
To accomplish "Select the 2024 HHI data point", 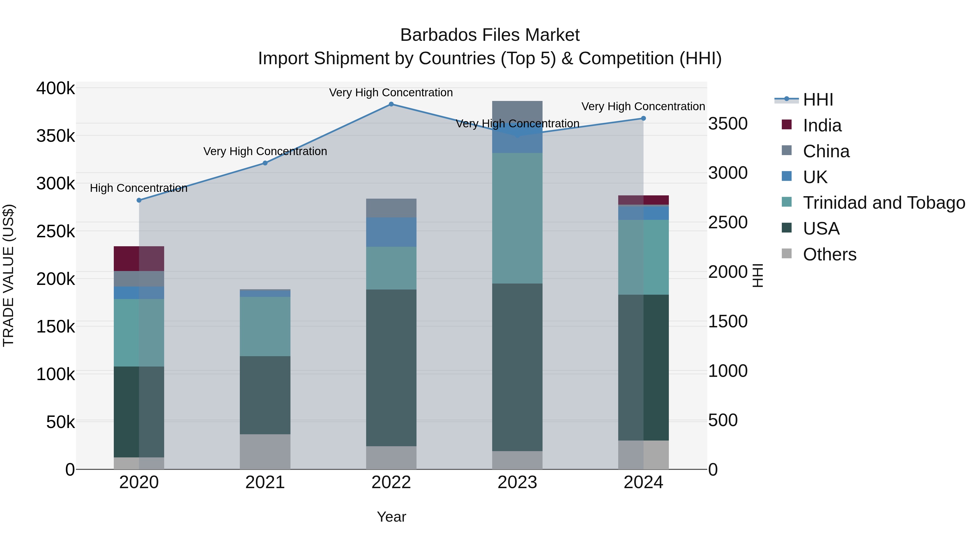I will (643, 118).
